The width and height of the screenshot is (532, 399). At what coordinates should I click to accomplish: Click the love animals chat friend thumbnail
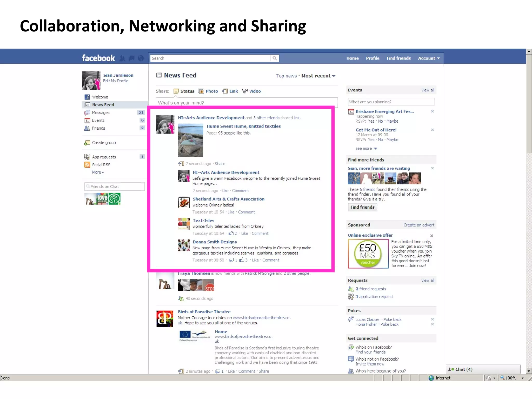[x=102, y=199]
